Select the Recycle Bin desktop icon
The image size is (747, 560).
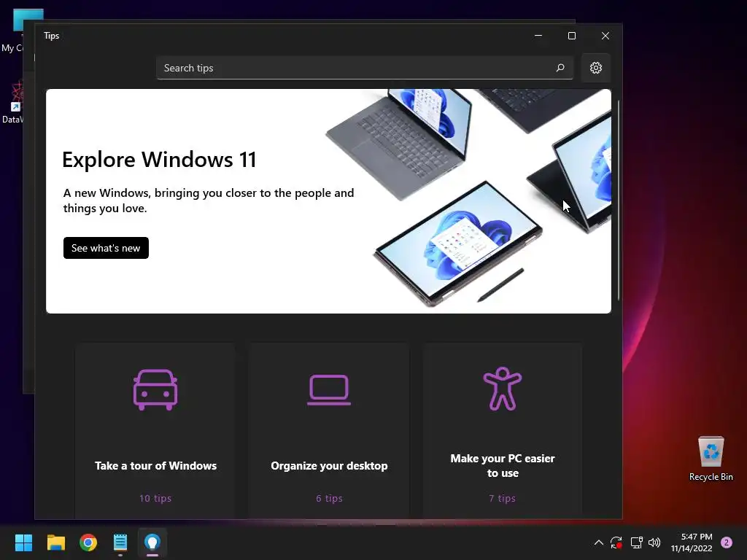tap(711, 459)
